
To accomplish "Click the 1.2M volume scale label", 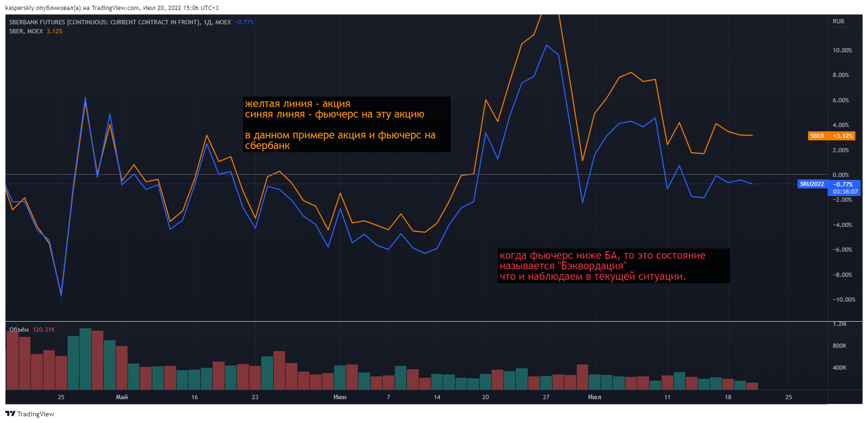I will point(839,324).
